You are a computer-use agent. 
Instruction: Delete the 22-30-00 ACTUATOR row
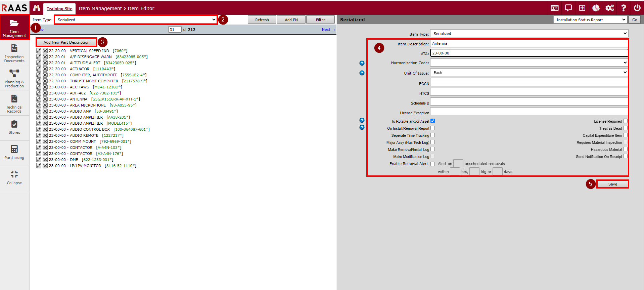pos(45,69)
